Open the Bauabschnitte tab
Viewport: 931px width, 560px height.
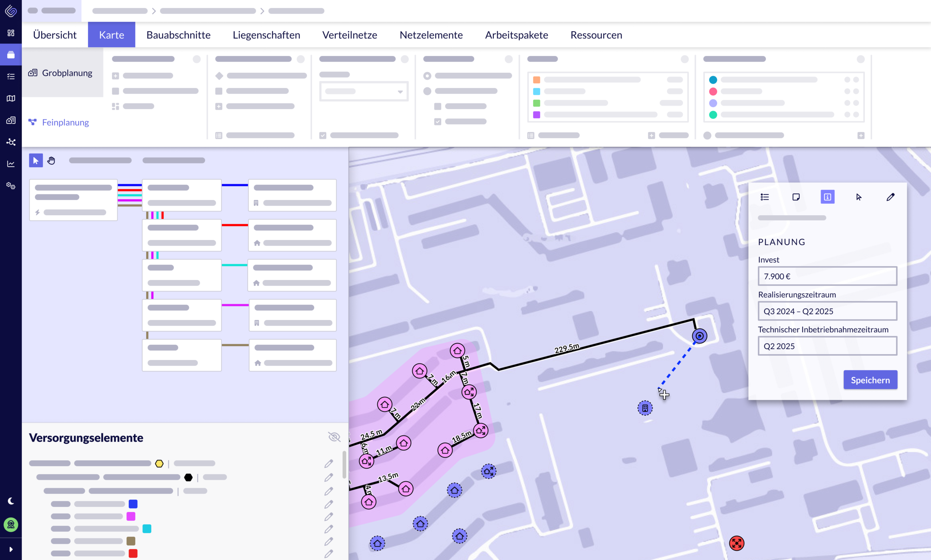pos(179,35)
